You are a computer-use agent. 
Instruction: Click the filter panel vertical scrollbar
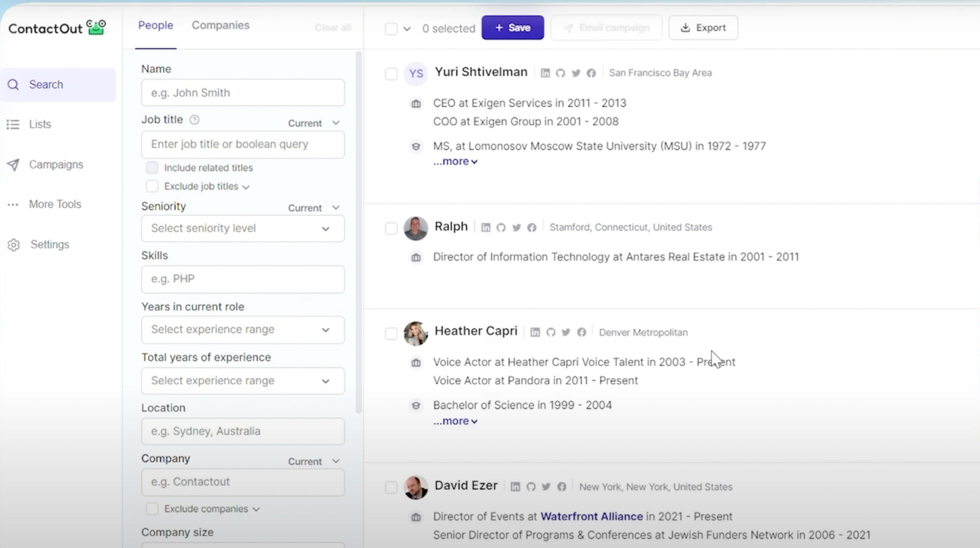pyautogui.click(x=358, y=232)
